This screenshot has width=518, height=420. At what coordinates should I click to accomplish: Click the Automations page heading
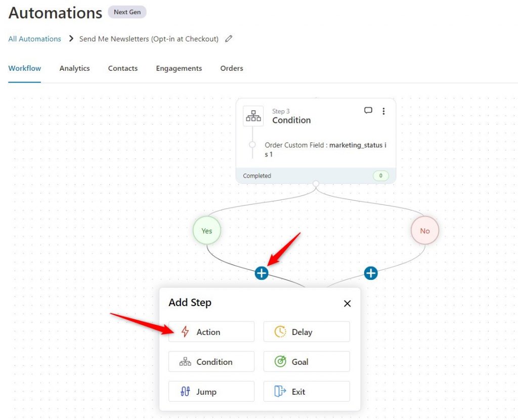tap(55, 13)
